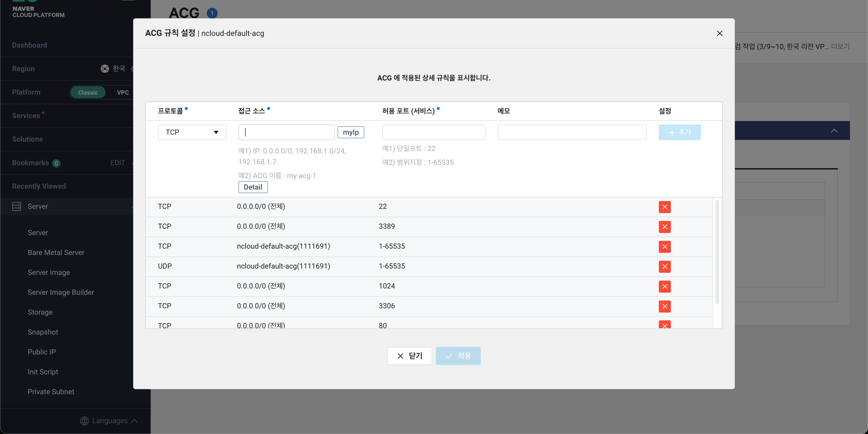
Task: Go to Public IP menu item
Action: (x=42, y=352)
